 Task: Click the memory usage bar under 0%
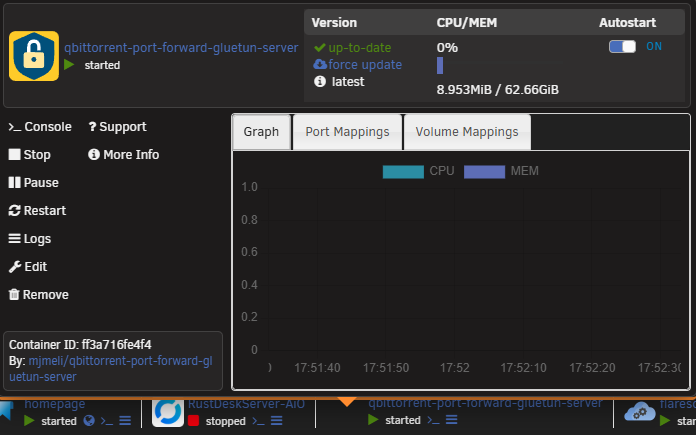pyautogui.click(x=440, y=66)
